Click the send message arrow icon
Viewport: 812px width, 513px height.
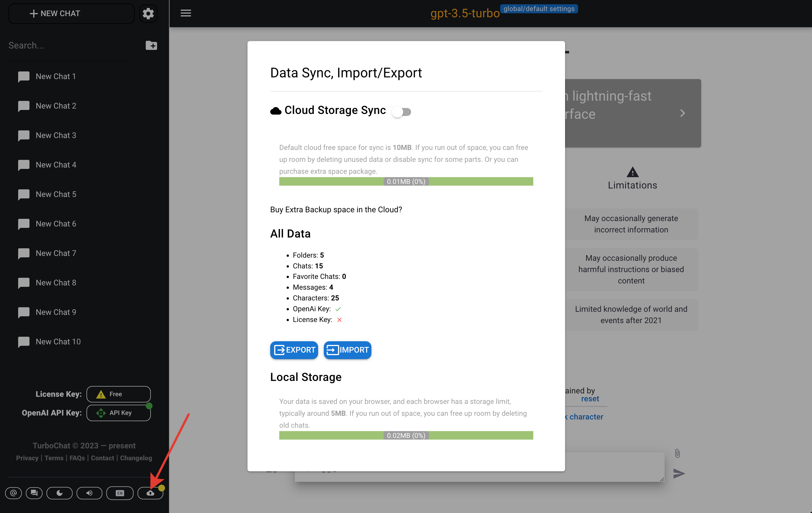(678, 474)
